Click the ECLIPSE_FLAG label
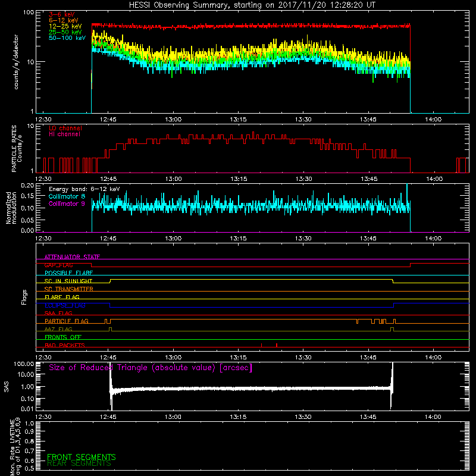 pos(65,305)
